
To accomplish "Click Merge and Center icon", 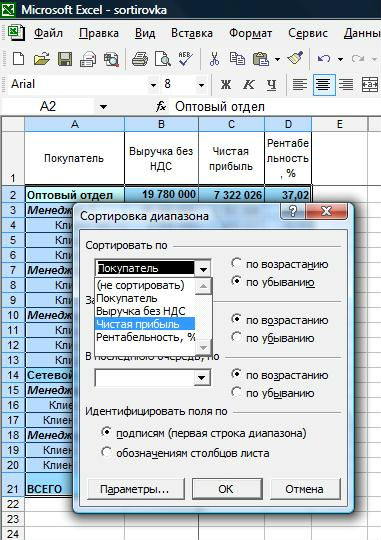I will 370,84.
